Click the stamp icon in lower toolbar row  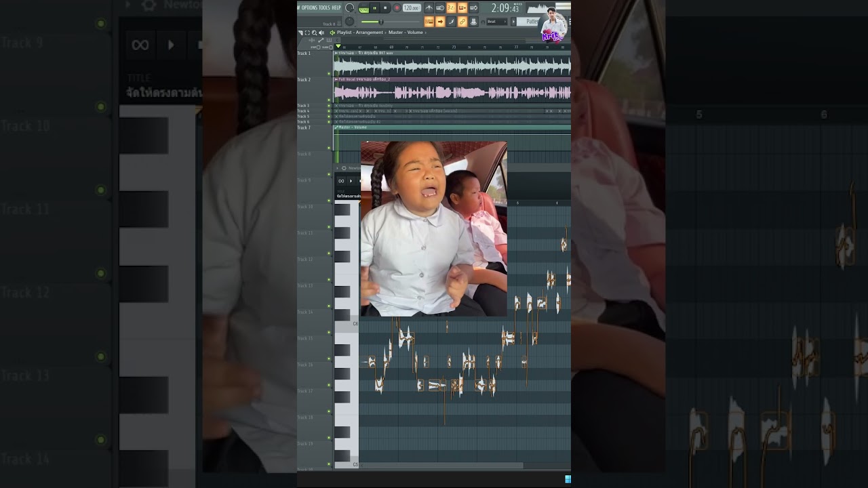[473, 22]
